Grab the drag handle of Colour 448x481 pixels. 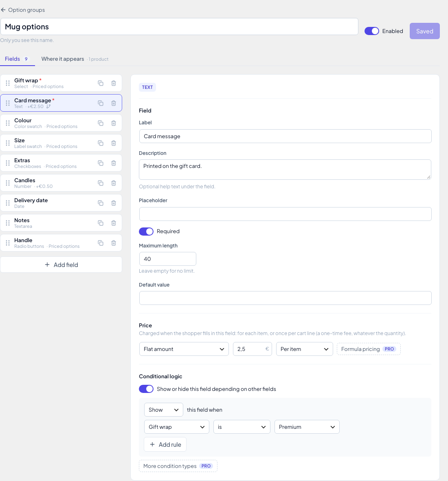click(x=8, y=123)
